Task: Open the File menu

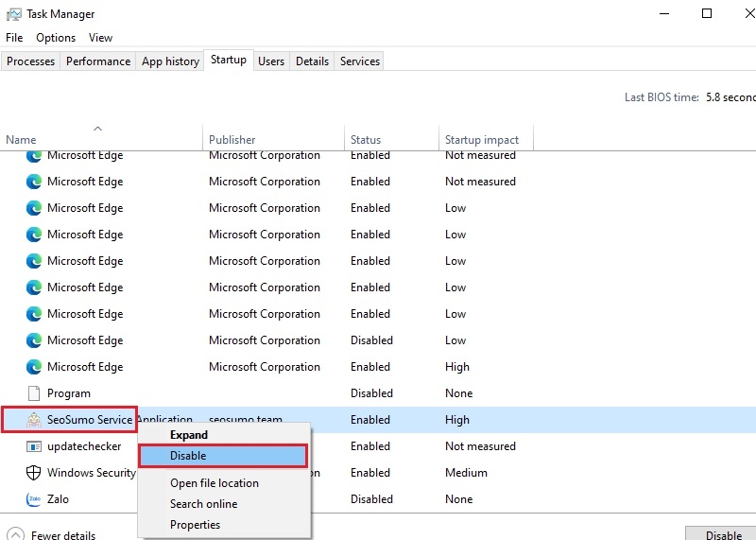Action: [x=14, y=38]
